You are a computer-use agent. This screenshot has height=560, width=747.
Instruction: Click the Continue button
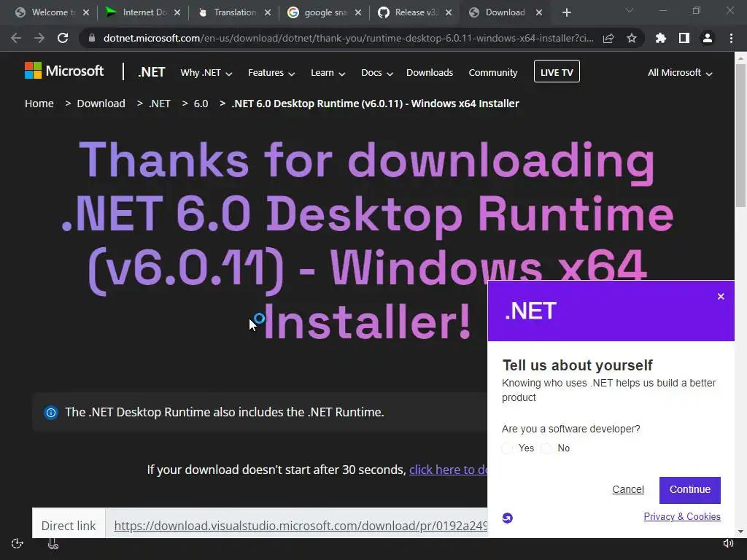point(690,490)
